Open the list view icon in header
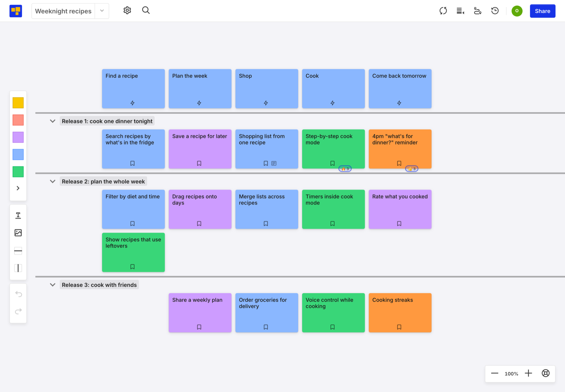The width and height of the screenshot is (565, 392). pos(460,11)
